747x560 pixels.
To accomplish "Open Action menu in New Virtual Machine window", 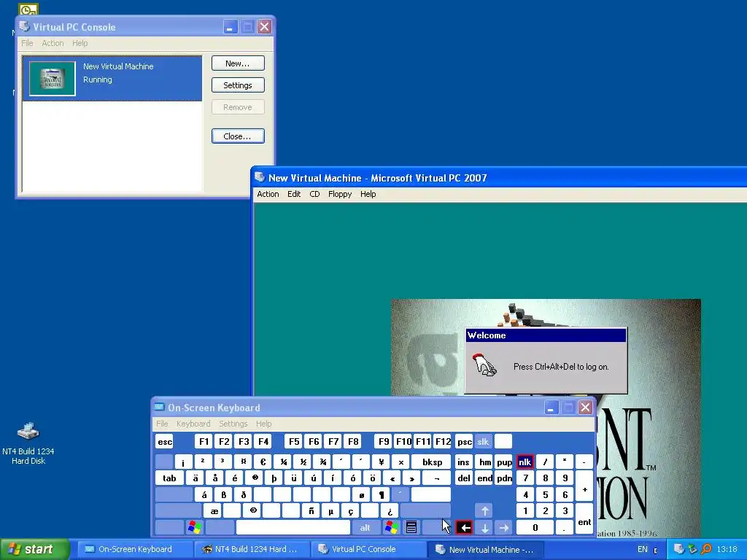I will [x=268, y=194].
